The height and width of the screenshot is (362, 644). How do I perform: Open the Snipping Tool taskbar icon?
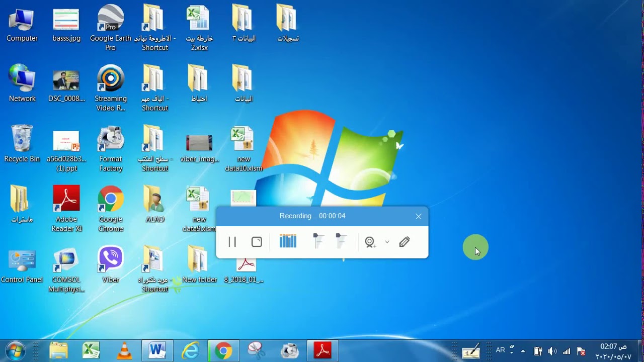257,350
